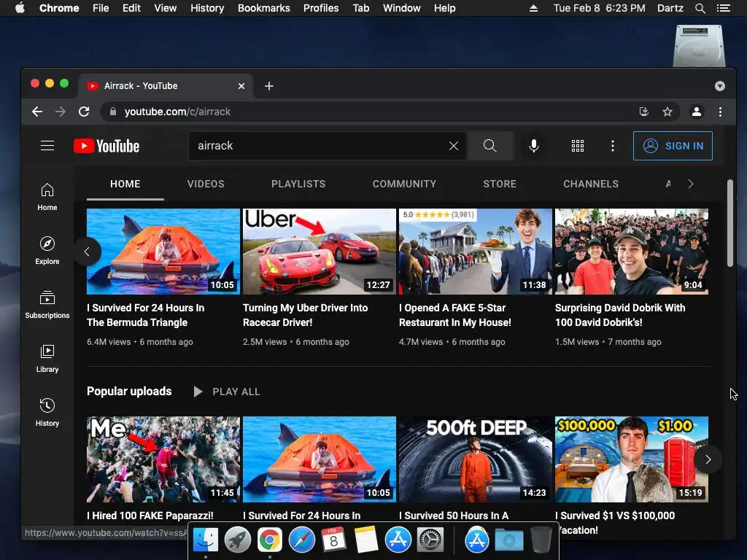Click the install app icon in address bar
The image size is (747, 560).
643,112
